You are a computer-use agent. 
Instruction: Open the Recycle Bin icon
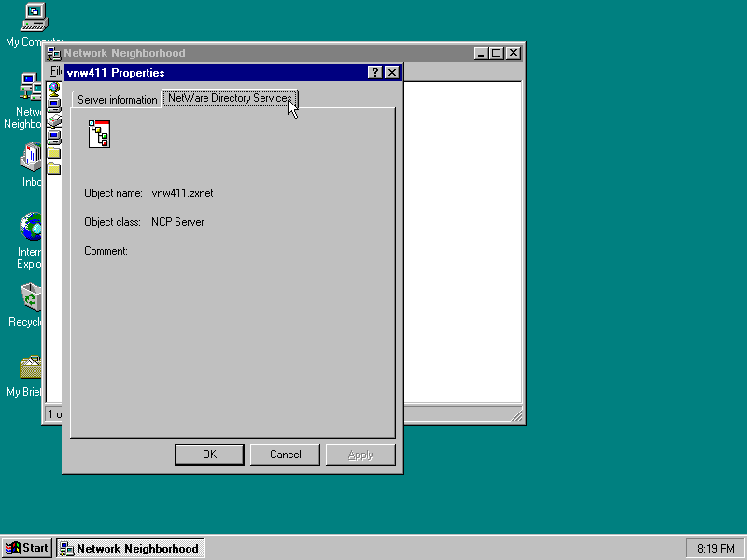point(31,299)
